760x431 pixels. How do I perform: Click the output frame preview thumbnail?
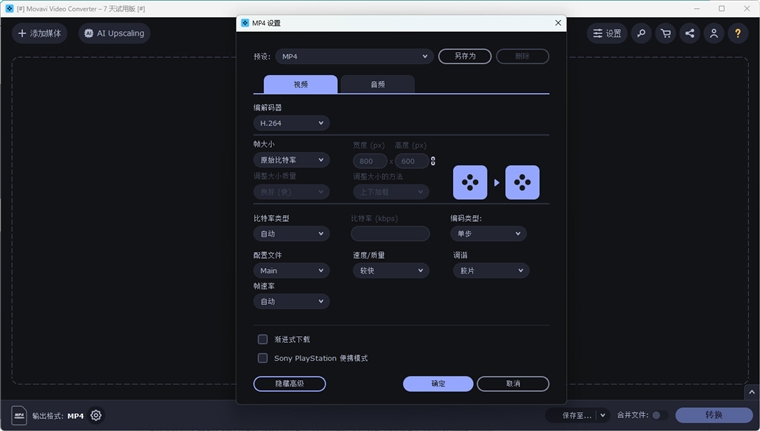coord(522,182)
